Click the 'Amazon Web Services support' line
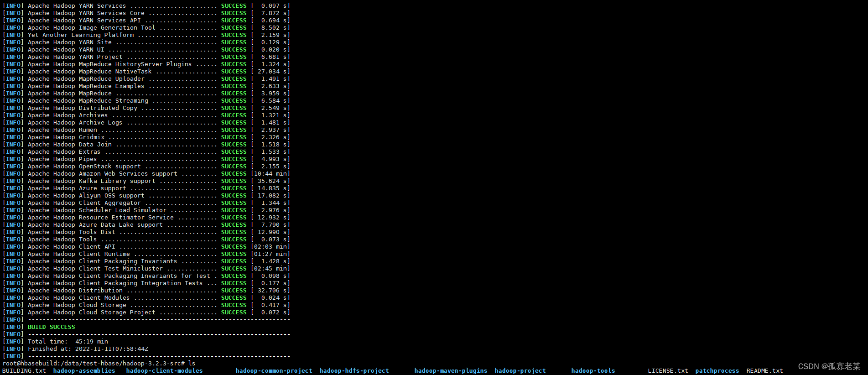This screenshot has height=375, width=868. [146, 174]
